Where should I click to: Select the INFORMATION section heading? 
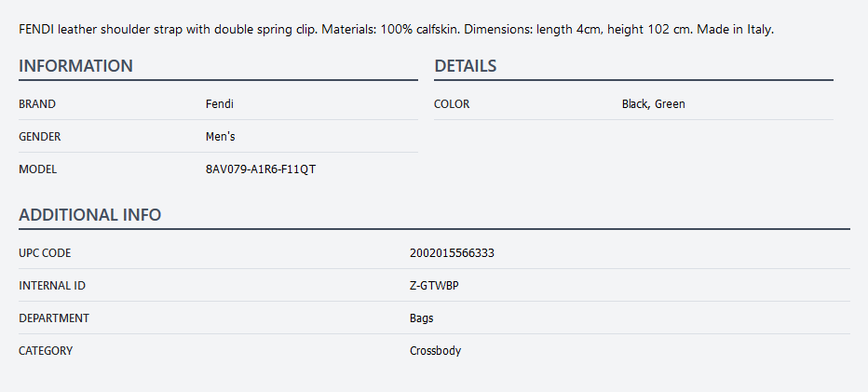tap(75, 66)
